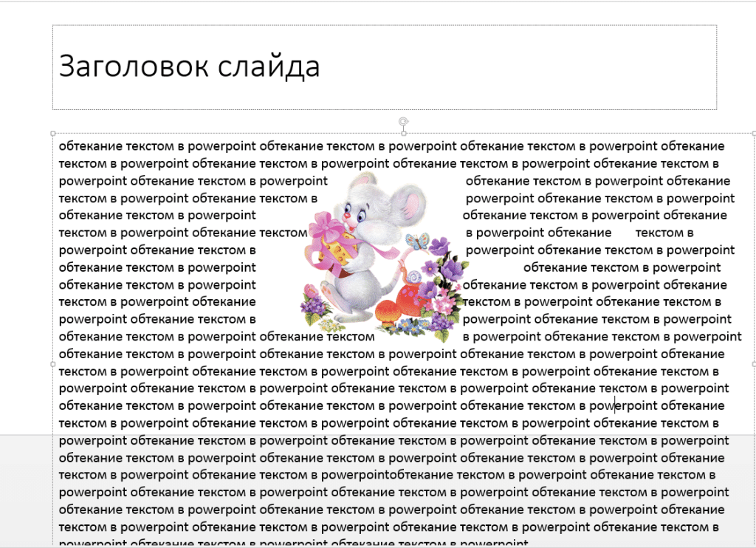Click the blue butterfly in the picture
This screenshot has width=756, height=548.
pyautogui.click(x=417, y=240)
